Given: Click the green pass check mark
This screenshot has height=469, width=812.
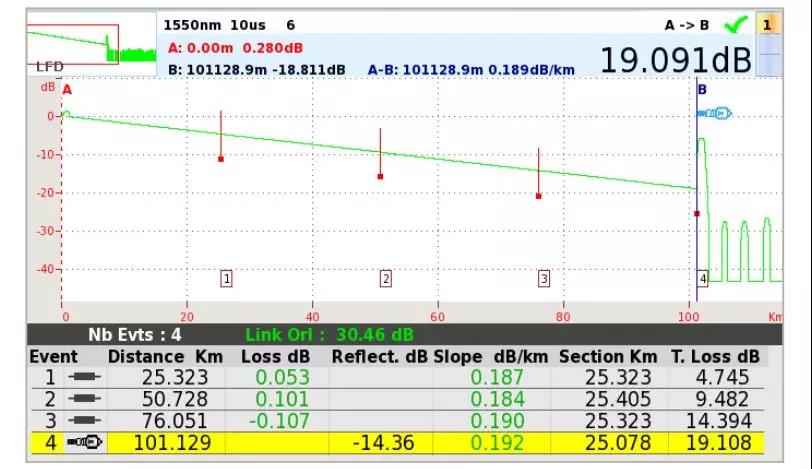Looking at the screenshot, I should click(x=735, y=24).
